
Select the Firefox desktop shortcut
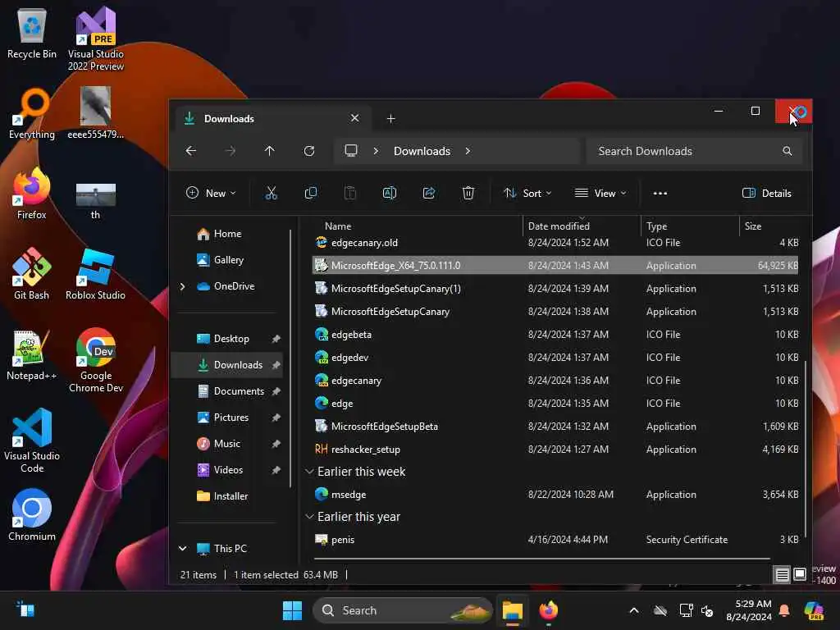(32, 194)
